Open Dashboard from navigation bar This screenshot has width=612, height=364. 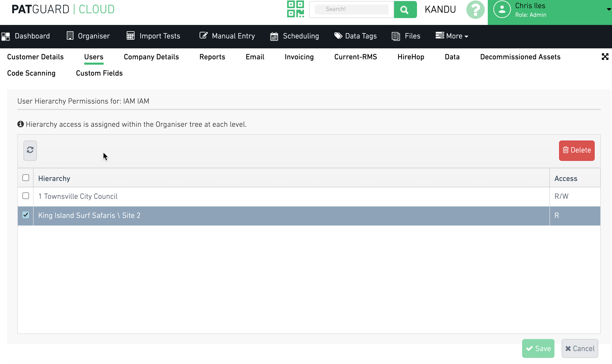click(25, 36)
